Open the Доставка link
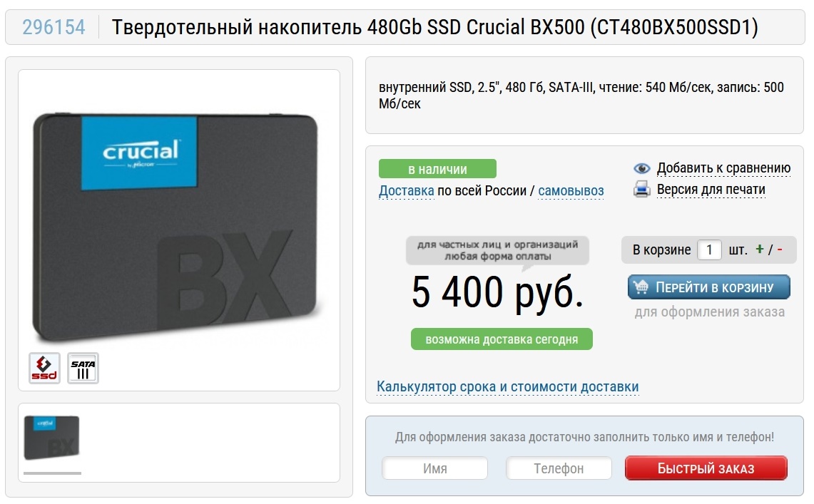The height and width of the screenshot is (504, 814). (x=407, y=191)
